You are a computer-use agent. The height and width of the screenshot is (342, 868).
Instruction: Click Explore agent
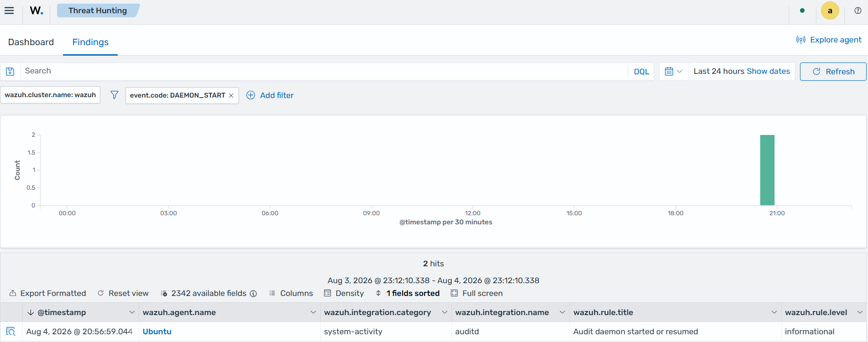click(x=829, y=40)
